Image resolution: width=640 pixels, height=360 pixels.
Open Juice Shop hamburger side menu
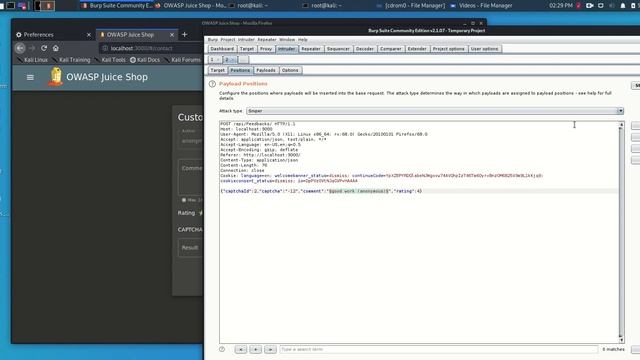pyautogui.click(x=30, y=77)
